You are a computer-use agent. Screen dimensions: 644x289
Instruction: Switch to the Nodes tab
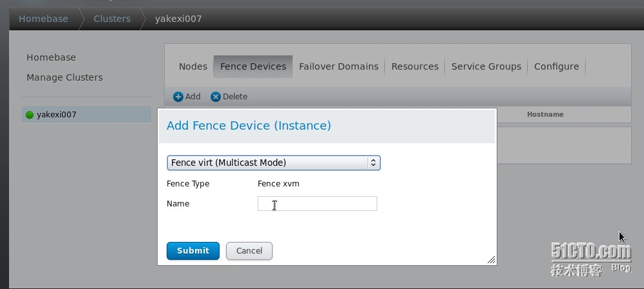193,66
